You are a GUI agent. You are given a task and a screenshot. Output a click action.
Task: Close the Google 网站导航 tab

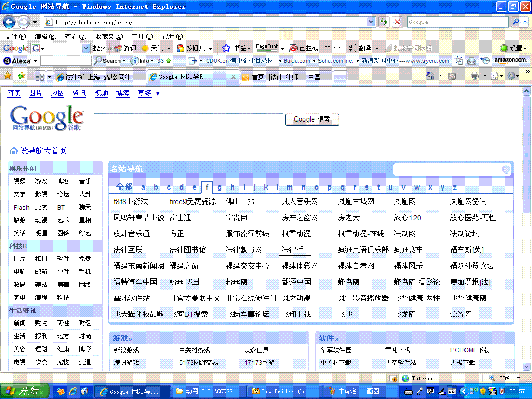tap(233, 77)
